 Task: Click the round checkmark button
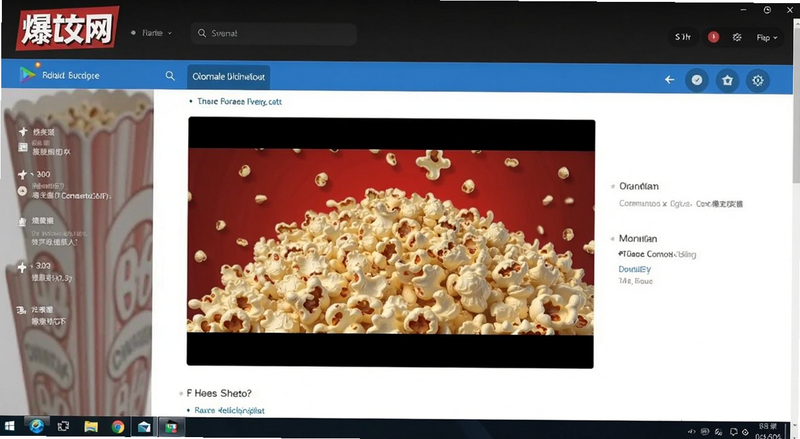coord(696,80)
